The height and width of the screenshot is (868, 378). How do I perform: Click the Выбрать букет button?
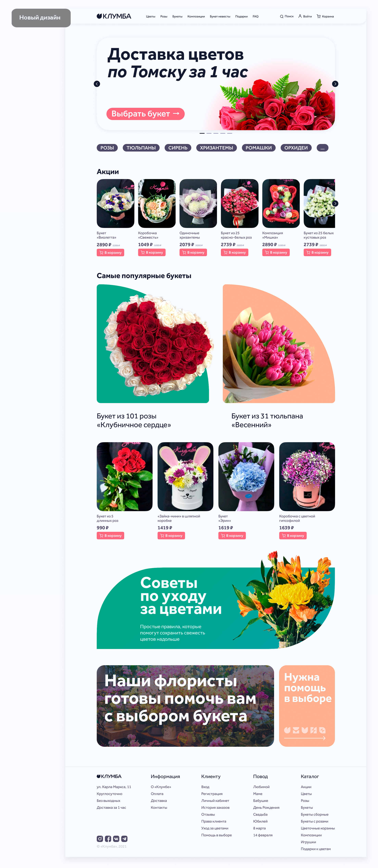pyautogui.click(x=145, y=114)
